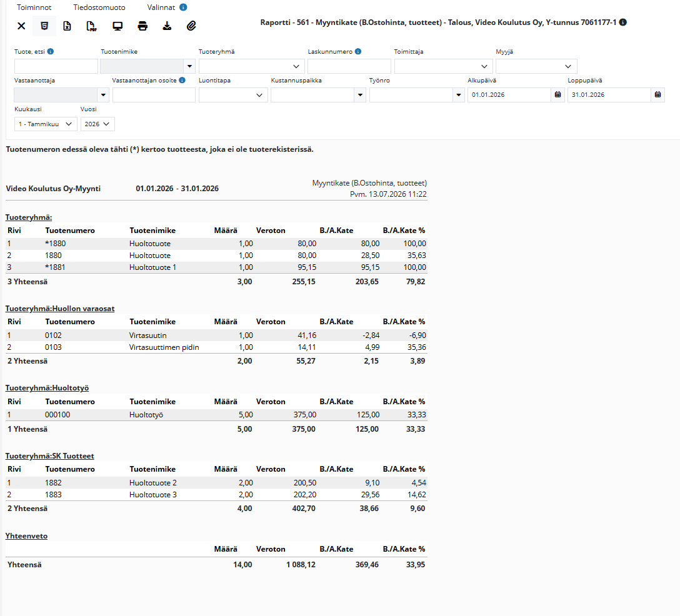The width and height of the screenshot is (680, 616).
Task: Print the report with the printer icon
Action: [142, 26]
